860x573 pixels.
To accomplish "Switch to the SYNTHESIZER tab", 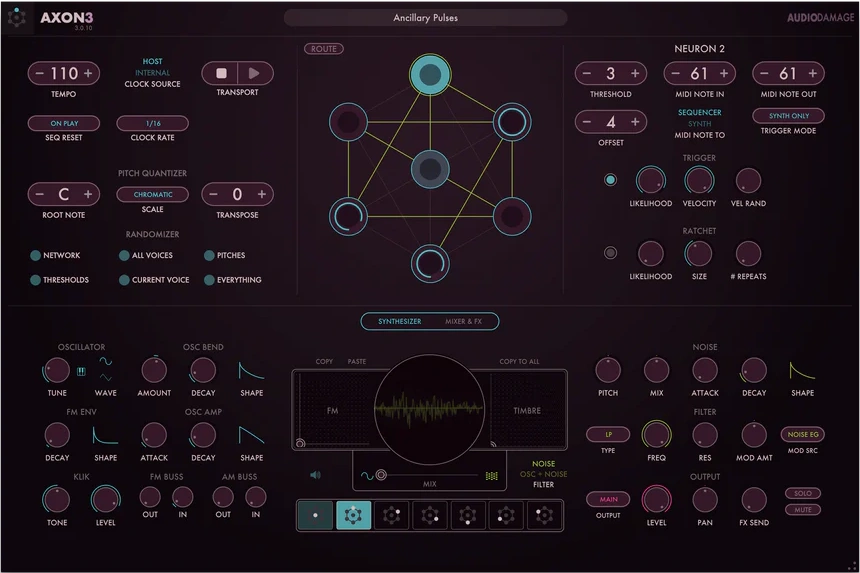I will tap(400, 321).
